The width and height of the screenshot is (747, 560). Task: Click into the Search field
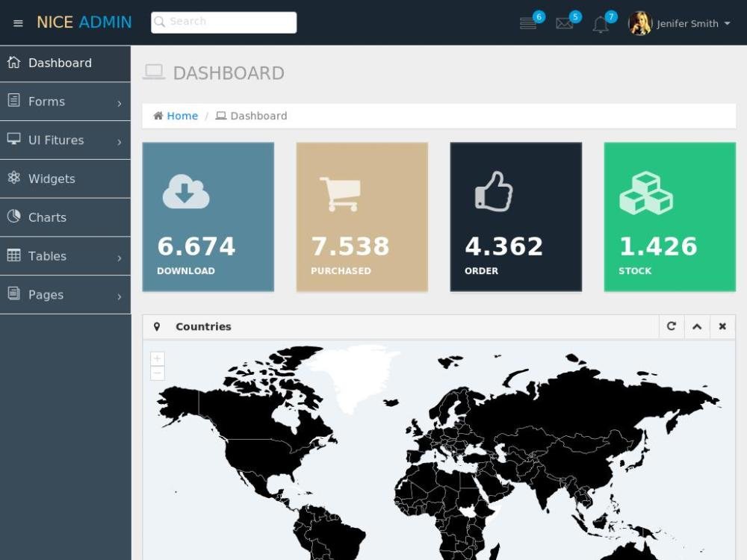(224, 22)
